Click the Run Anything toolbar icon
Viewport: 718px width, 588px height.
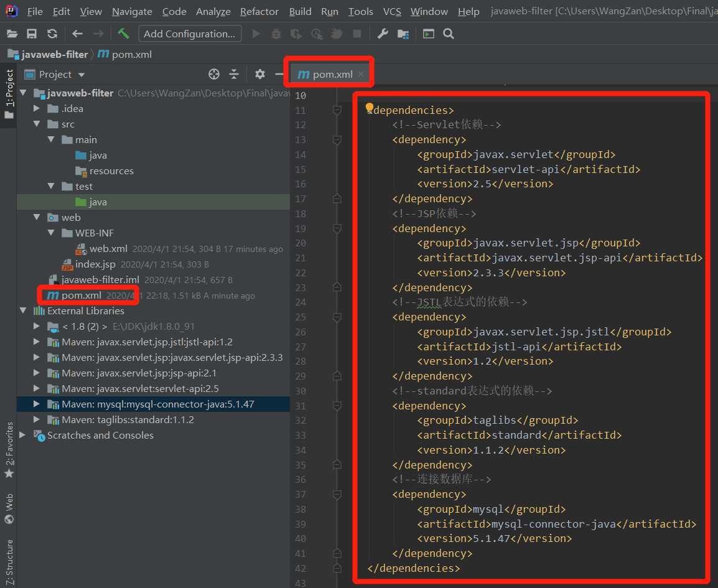428,34
